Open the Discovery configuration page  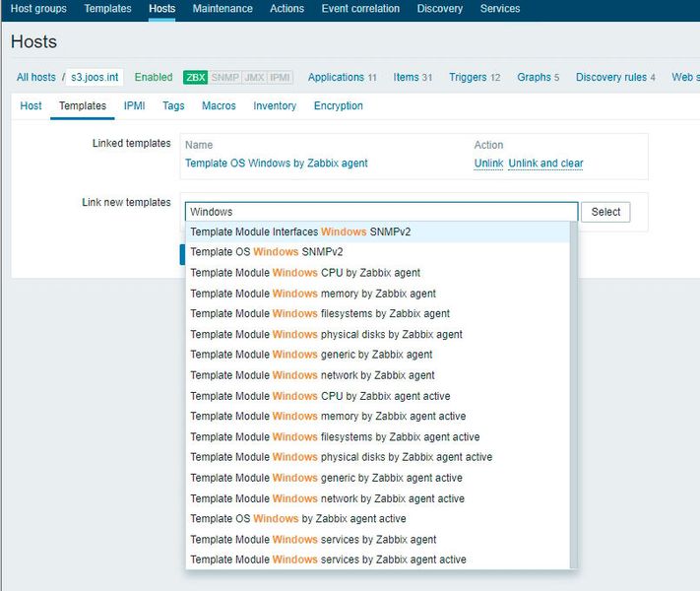click(x=440, y=9)
